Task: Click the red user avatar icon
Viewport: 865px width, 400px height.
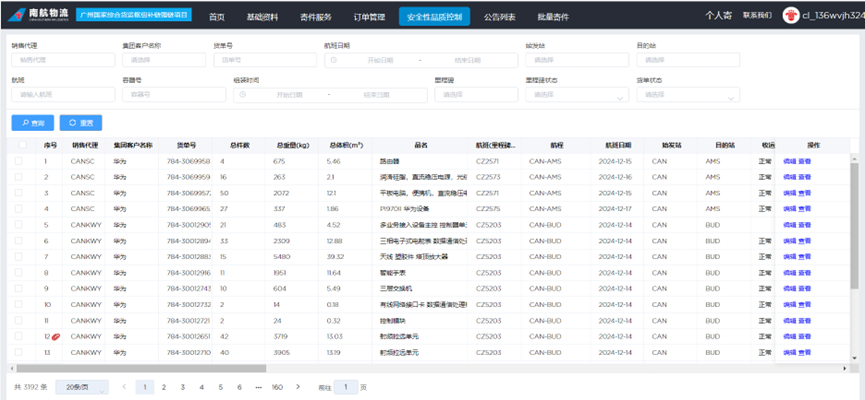Action: coord(789,16)
